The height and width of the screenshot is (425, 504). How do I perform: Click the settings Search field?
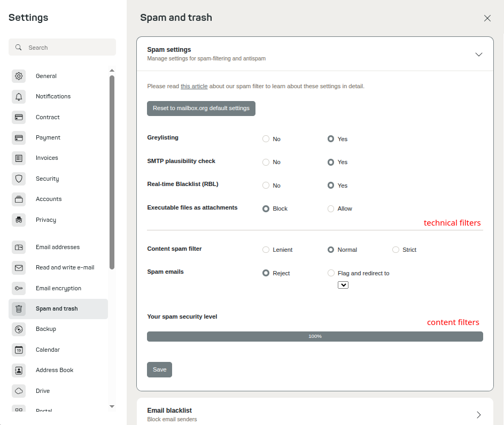(x=63, y=47)
